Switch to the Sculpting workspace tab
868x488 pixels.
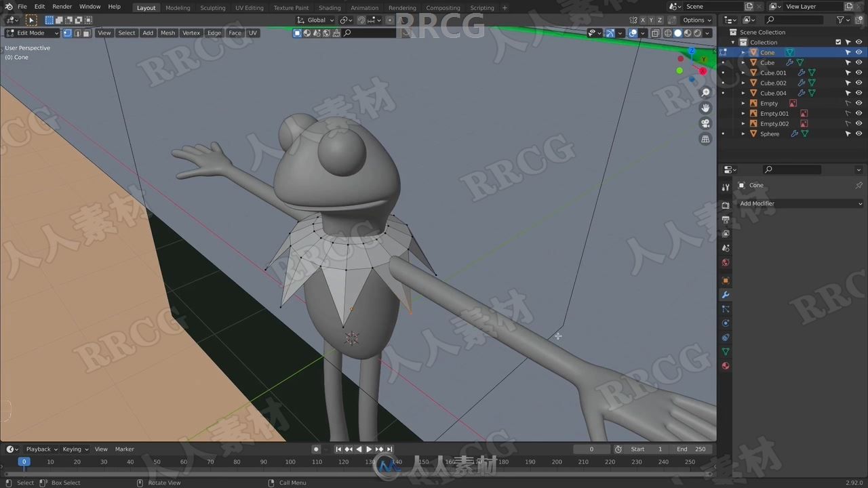(212, 8)
